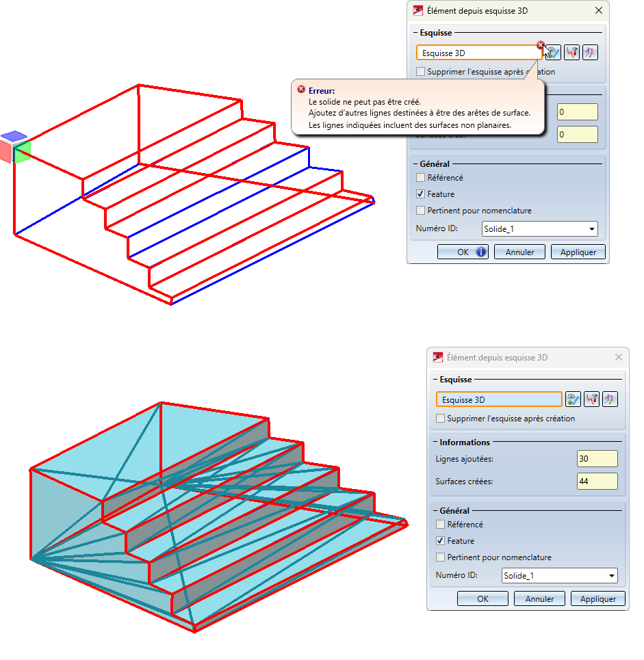Screen dimensions: 644x660
Task: Click the second yellow 0 value in the upper dialog
Action: point(578,135)
